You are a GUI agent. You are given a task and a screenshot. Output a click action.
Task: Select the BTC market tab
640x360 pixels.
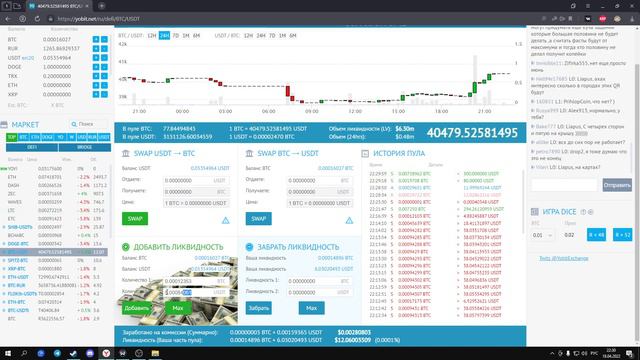(23, 137)
